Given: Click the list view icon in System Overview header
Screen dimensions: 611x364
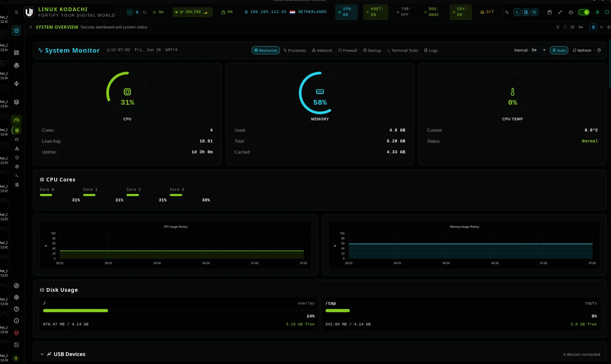Looking at the screenshot, I should pyautogui.click(x=558, y=27).
